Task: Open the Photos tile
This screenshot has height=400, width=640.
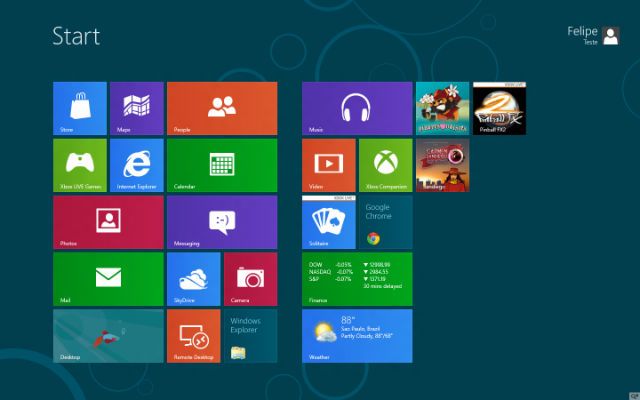Action: (108, 222)
